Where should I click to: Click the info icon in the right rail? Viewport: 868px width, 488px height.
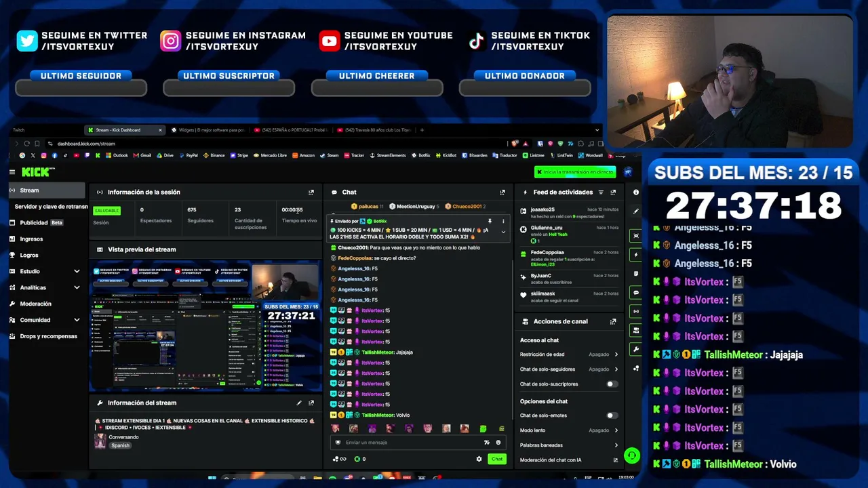tap(636, 192)
